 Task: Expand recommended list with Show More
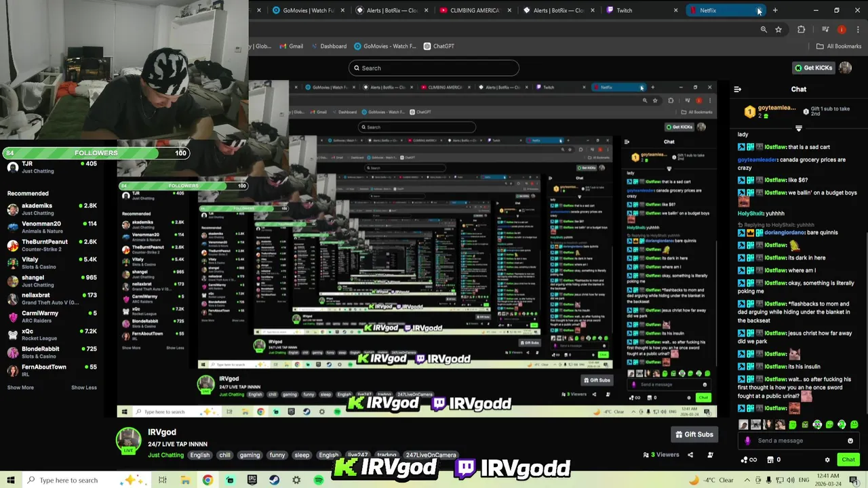point(20,388)
